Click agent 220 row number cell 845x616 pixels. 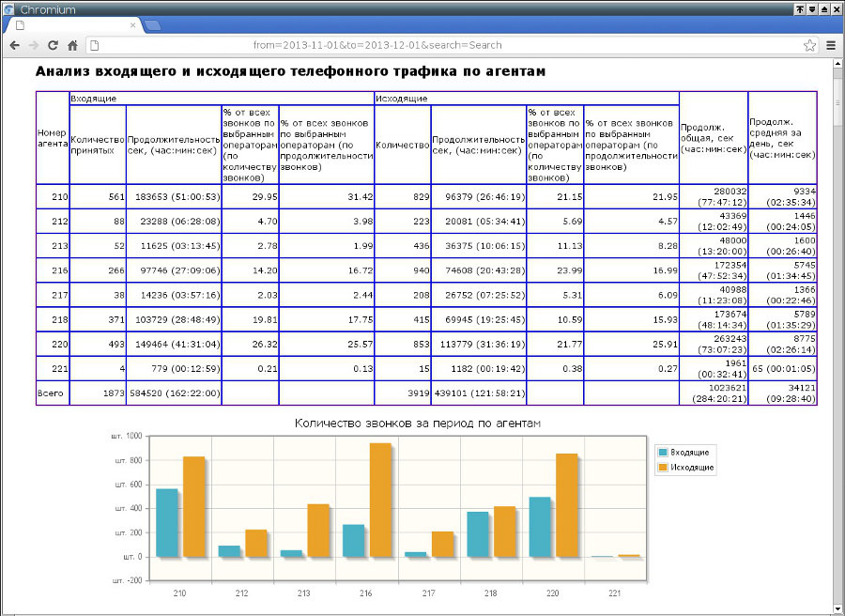pyautogui.click(x=53, y=344)
